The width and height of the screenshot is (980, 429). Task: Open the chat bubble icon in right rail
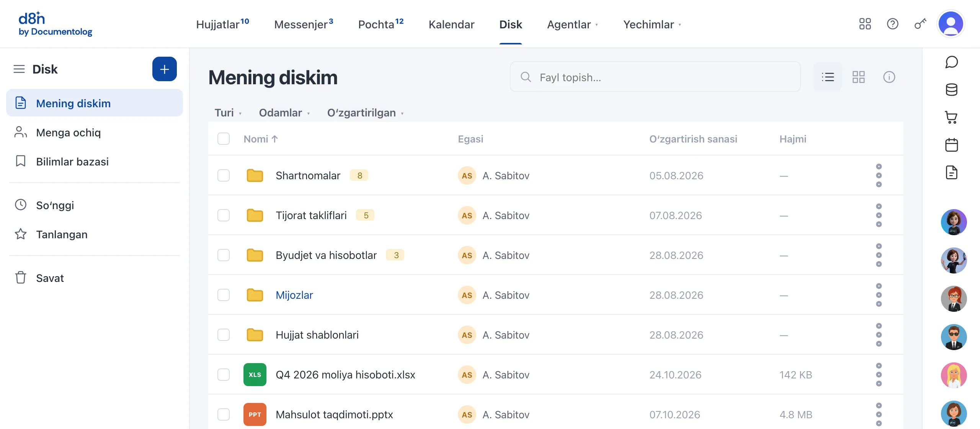(x=951, y=62)
